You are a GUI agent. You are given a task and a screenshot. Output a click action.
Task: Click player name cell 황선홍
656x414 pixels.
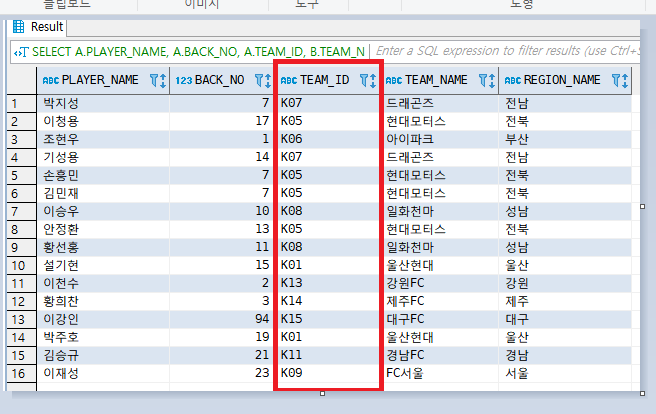coord(103,247)
